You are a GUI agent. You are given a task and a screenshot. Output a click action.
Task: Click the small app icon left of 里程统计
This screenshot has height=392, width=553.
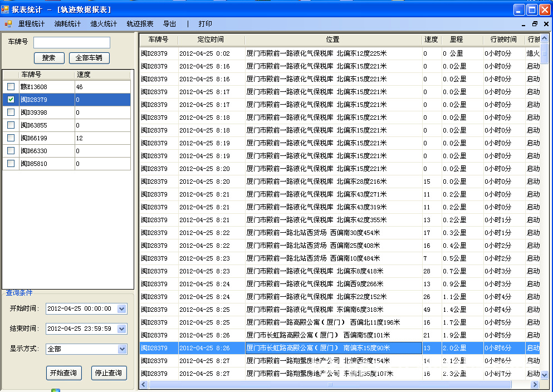[8, 24]
